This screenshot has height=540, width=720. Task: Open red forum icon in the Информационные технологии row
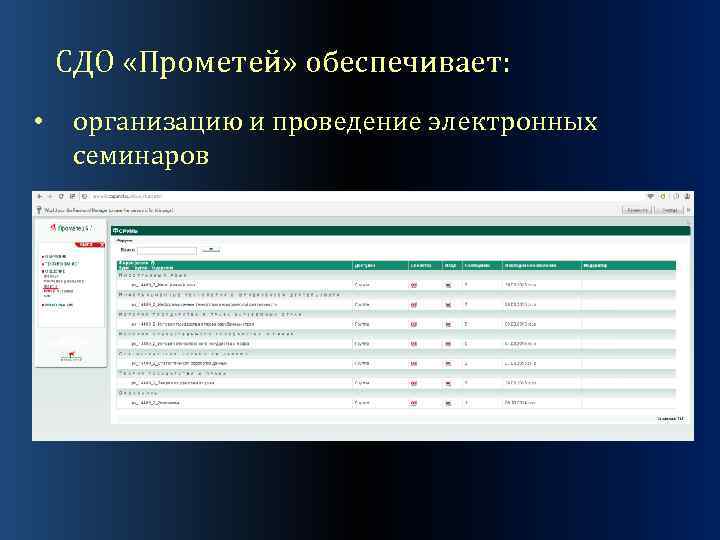click(413, 304)
